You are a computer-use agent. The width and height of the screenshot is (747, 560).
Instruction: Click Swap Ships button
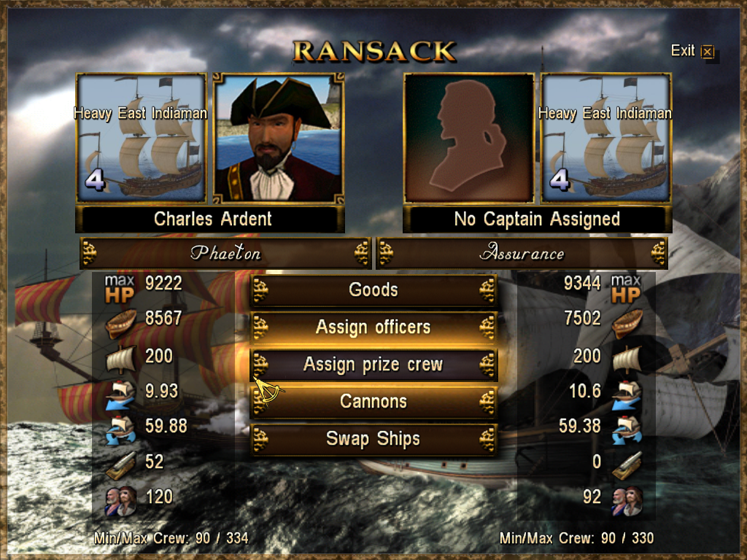(373, 439)
